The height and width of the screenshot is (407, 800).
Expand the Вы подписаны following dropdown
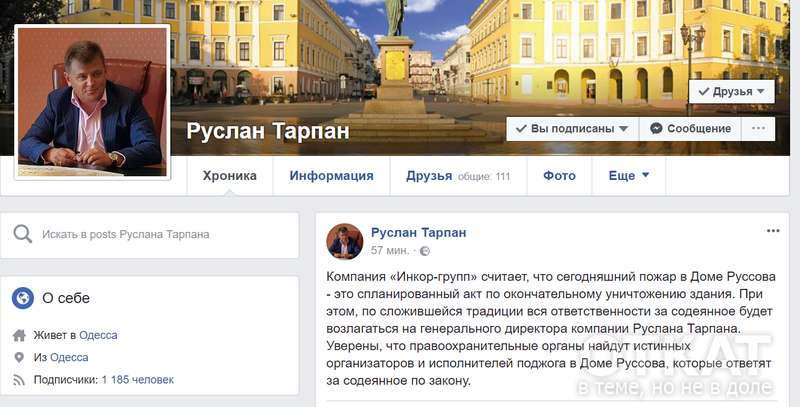572,129
